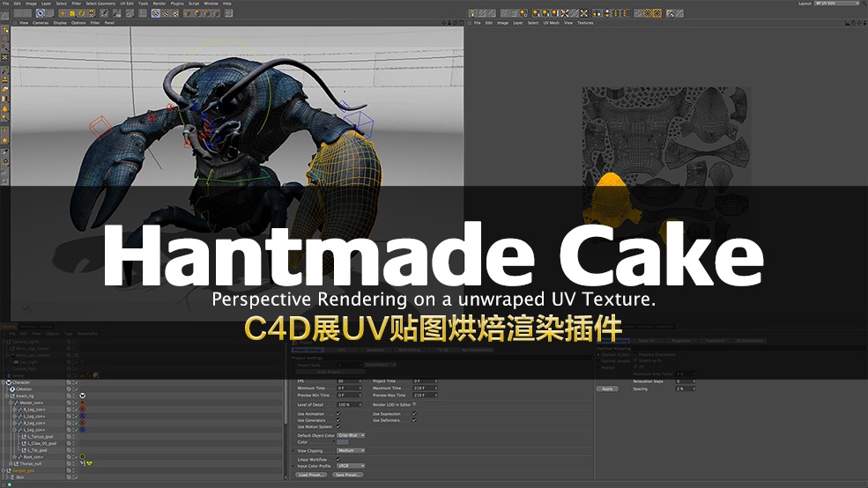Click the Character object icon

click(x=8, y=382)
